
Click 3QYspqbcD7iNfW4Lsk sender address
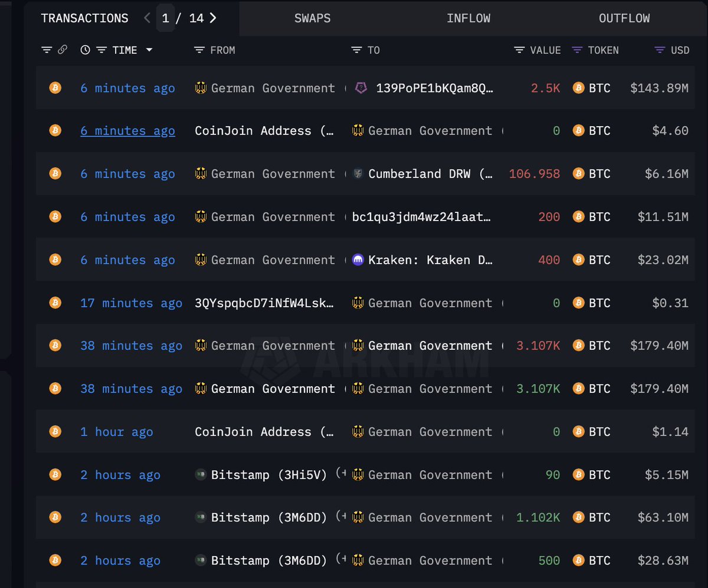tap(264, 303)
